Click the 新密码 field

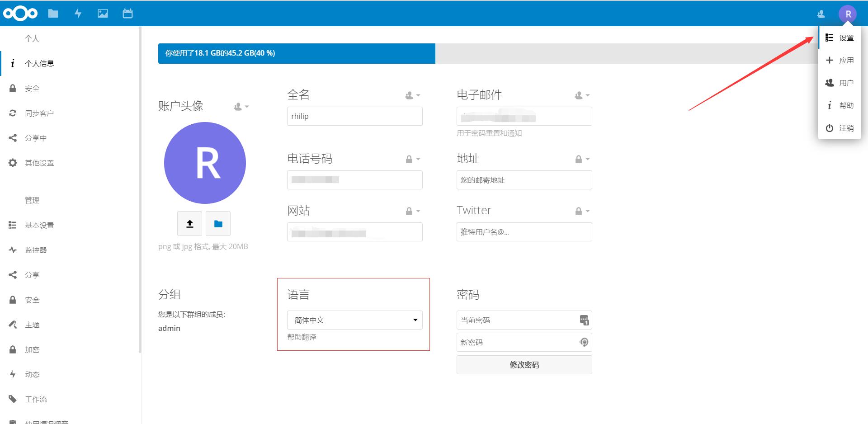(x=524, y=342)
